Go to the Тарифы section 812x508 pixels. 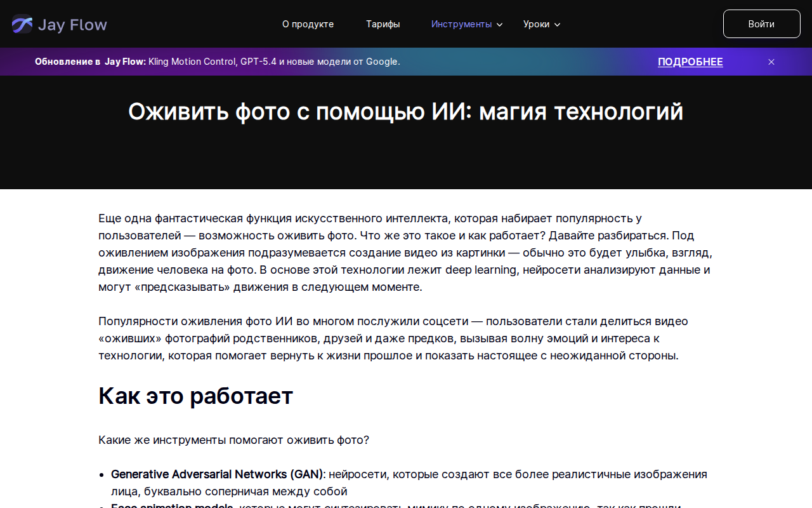(x=383, y=23)
